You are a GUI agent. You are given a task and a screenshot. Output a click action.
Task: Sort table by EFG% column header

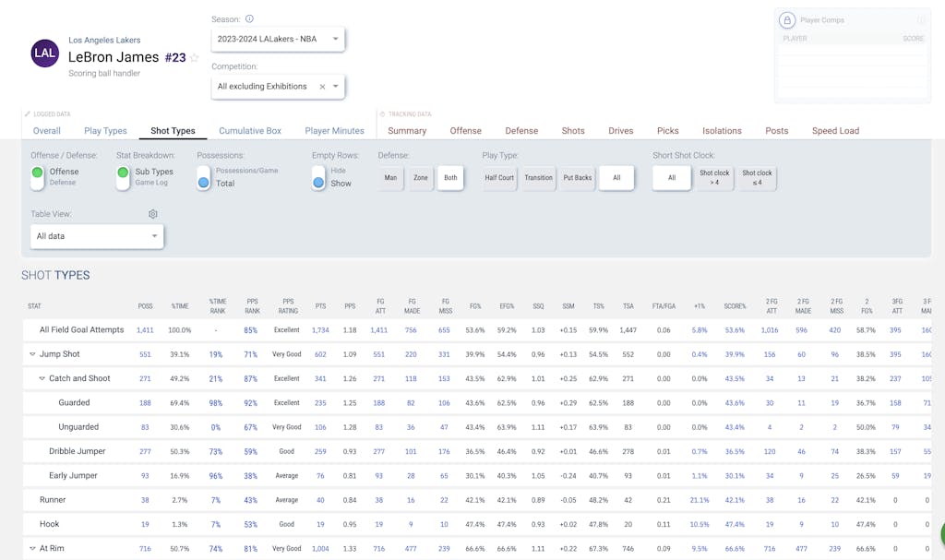click(507, 306)
